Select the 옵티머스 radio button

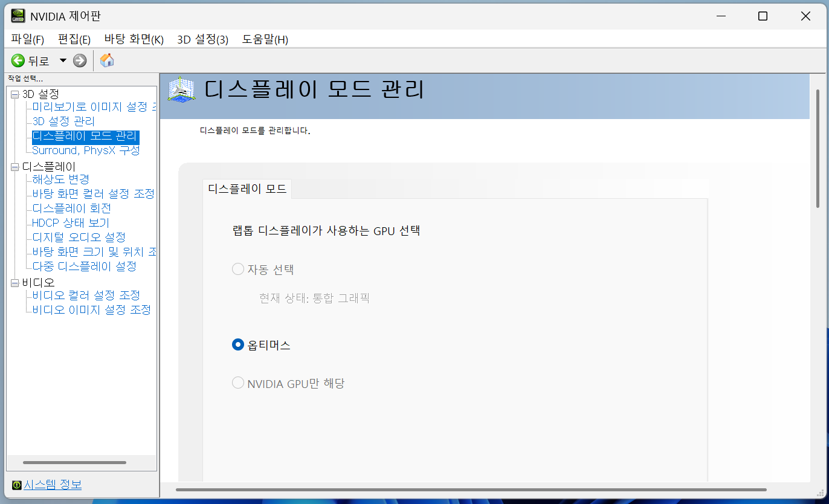coord(237,344)
